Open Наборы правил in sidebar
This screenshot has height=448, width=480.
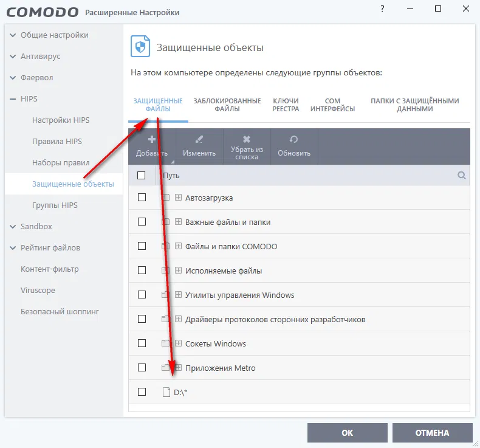pos(61,162)
